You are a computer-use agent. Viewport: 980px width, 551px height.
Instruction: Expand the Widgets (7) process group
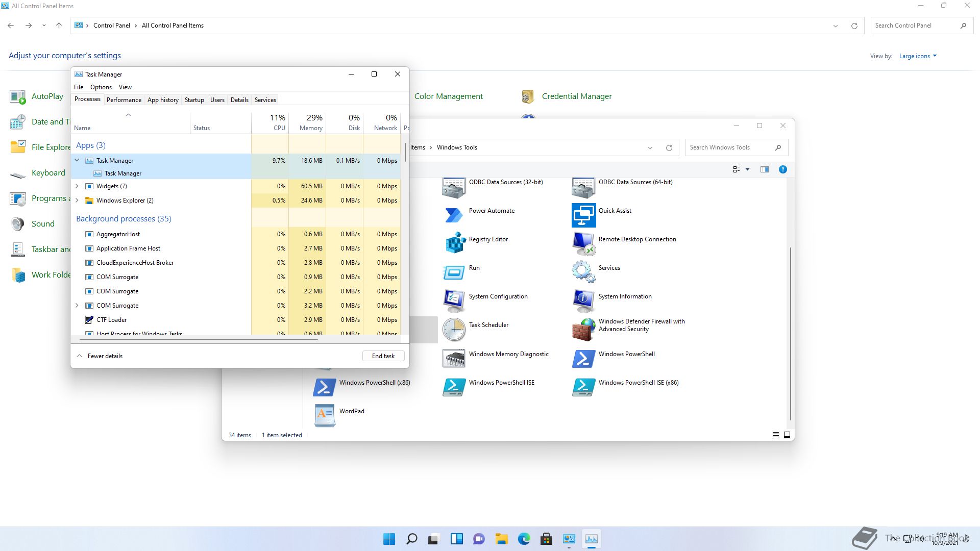point(77,186)
